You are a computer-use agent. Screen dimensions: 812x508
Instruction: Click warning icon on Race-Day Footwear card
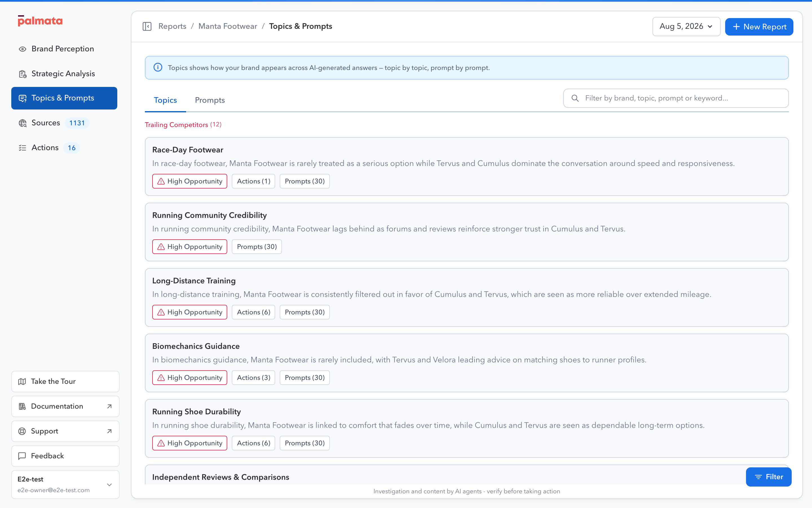[161, 181]
